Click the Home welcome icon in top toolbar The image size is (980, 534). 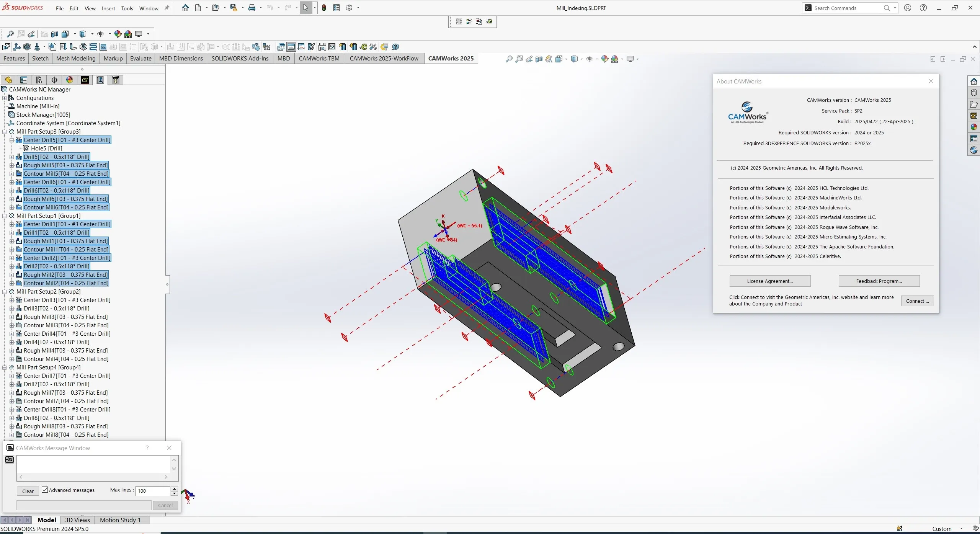click(185, 8)
